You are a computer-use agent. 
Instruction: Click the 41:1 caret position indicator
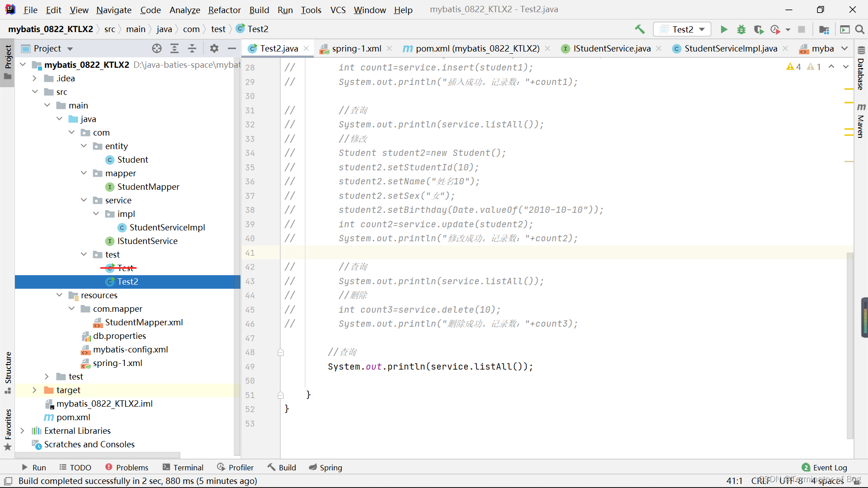pyautogui.click(x=734, y=481)
